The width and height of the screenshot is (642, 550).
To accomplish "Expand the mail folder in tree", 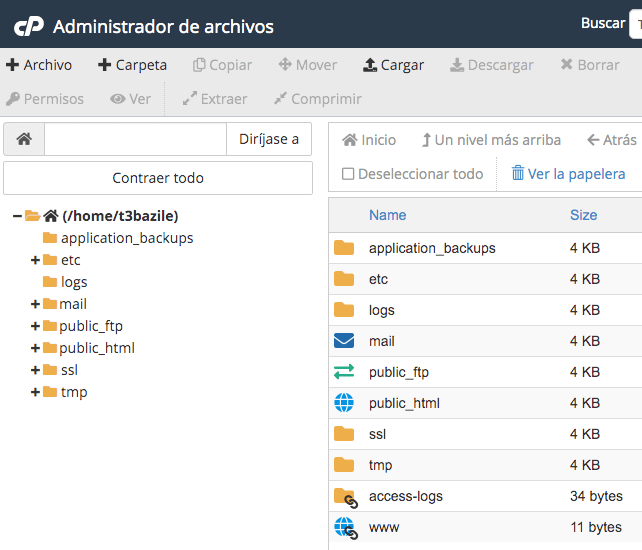I will point(35,304).
